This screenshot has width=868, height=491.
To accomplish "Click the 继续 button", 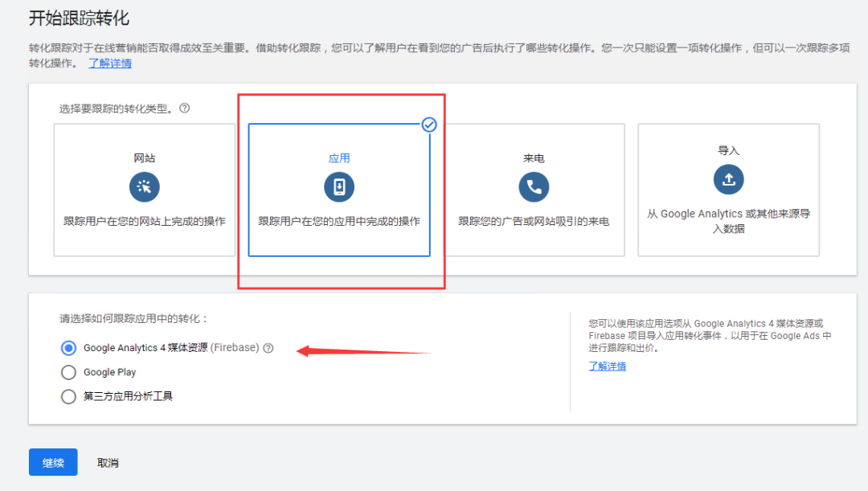I will click(53, 462).
